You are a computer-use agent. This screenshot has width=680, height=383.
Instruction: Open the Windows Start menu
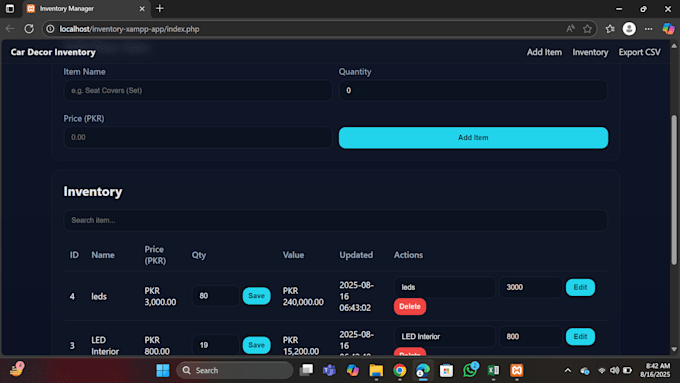(163, 370)
